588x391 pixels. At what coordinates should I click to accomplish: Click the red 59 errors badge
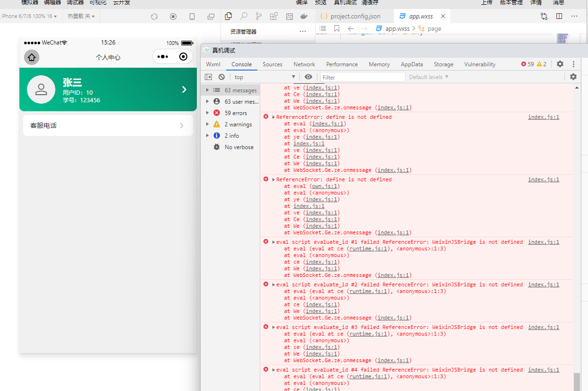(527, 64)
